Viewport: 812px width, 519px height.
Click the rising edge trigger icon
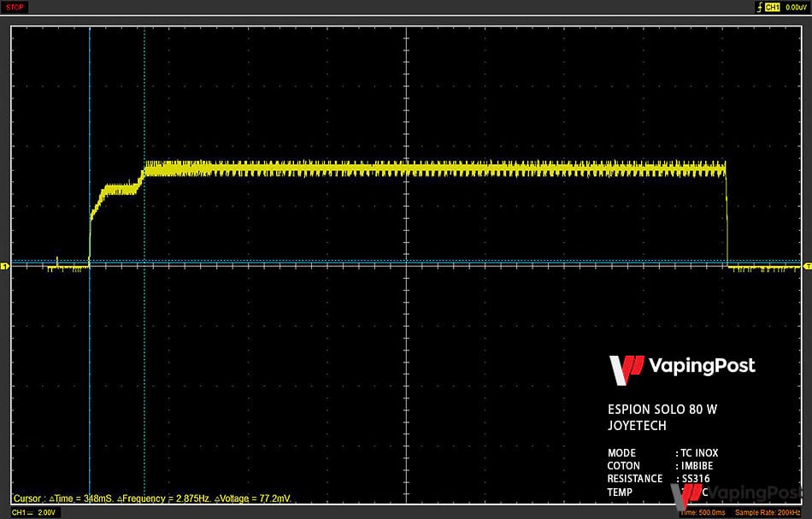click(x=760, y=7)
